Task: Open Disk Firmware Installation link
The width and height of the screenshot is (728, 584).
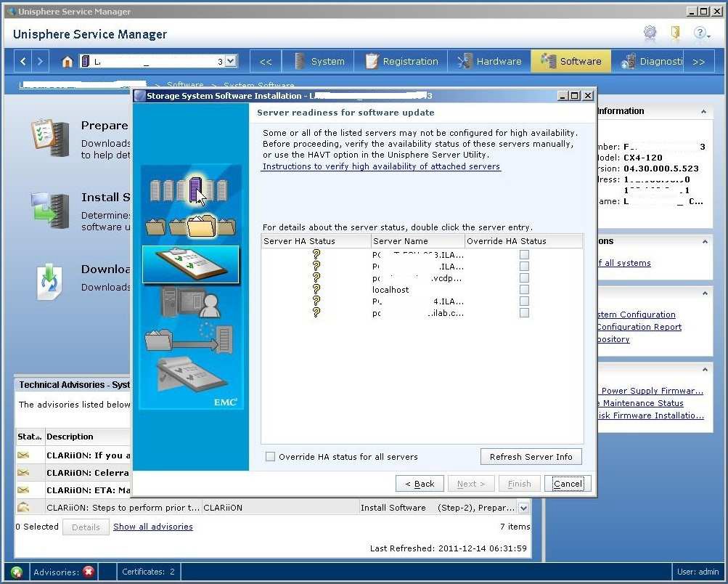Action: pyautogui.click(x=651, y=415)
